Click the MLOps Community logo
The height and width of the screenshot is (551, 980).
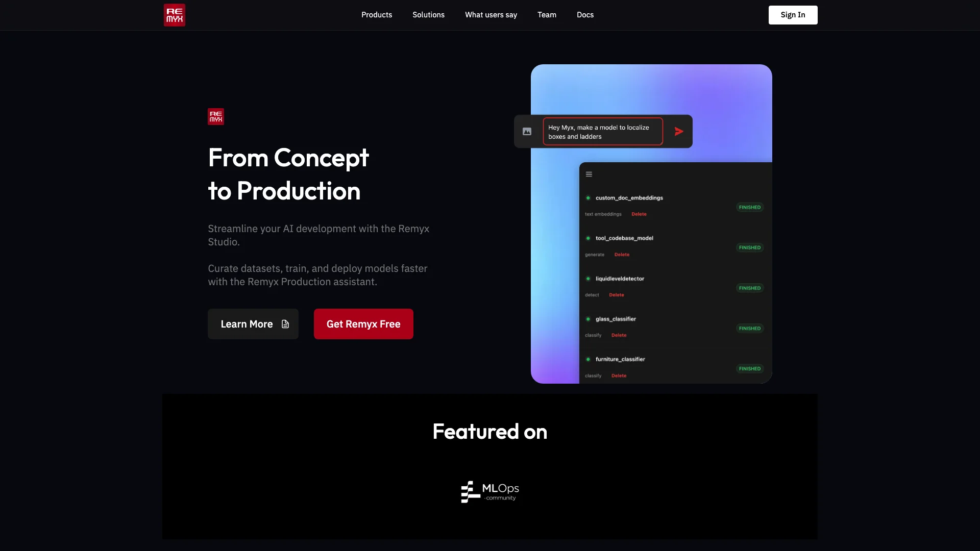pyautogui.click(x=490, y=491)
